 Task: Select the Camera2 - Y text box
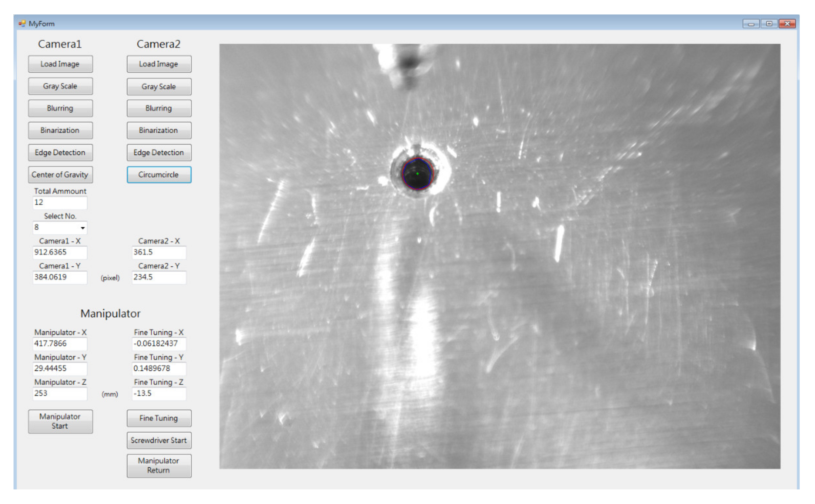pyautogui.click(x=159, y=277)
